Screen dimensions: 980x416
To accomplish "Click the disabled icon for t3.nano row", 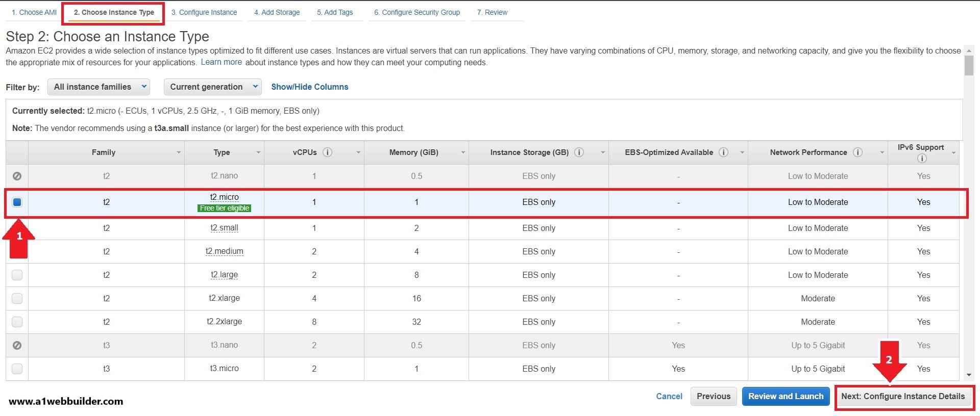I will click(17, 345).
